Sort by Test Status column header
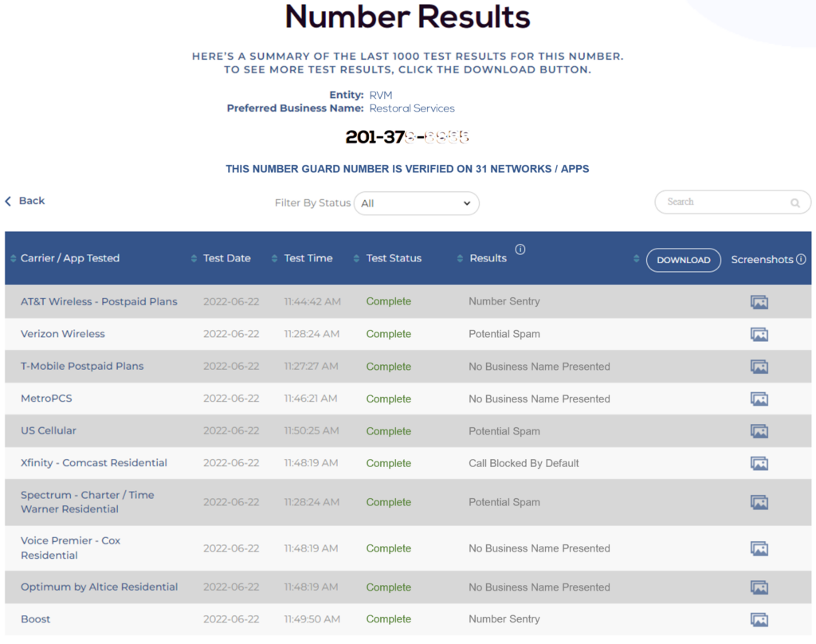The image size is (816, 644). (394, 258)
